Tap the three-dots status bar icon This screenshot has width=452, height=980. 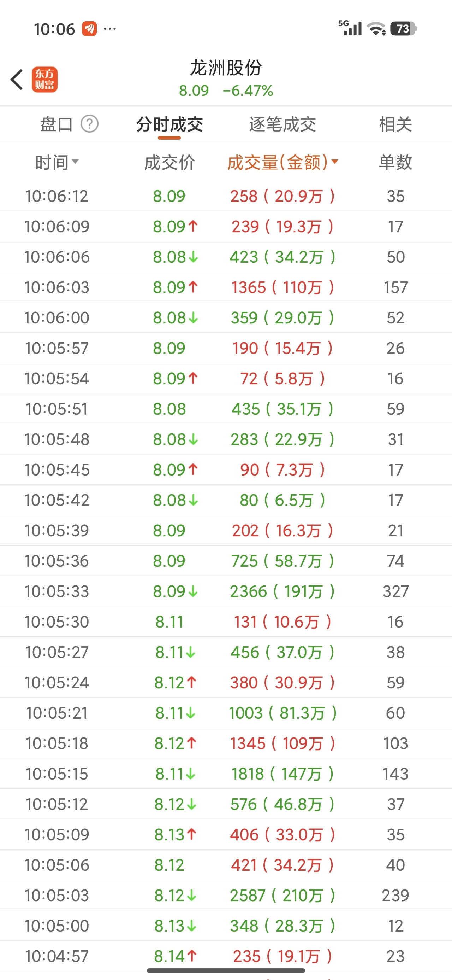[110, 29]
